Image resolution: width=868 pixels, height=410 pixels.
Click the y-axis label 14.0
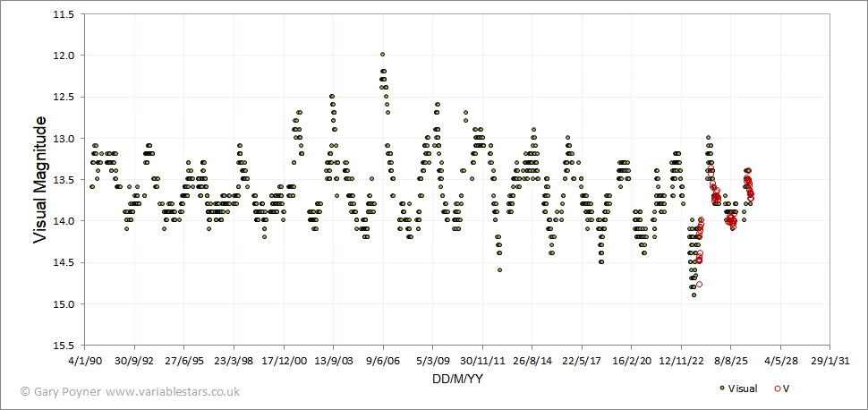64,222
